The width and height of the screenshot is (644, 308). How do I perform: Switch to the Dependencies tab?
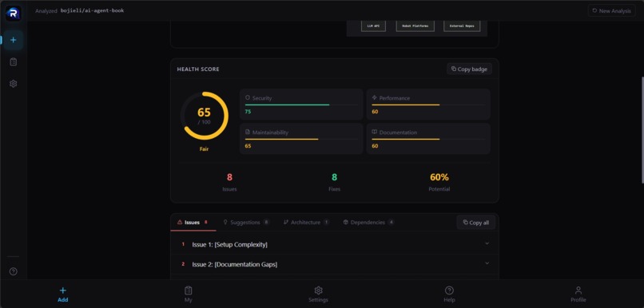point(369,223)
